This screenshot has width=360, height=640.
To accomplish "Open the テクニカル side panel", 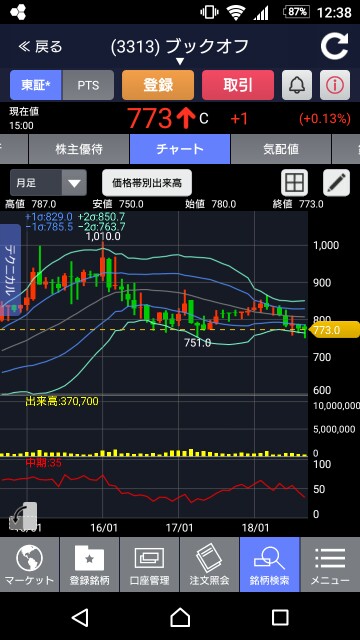I will pos(10,270).
